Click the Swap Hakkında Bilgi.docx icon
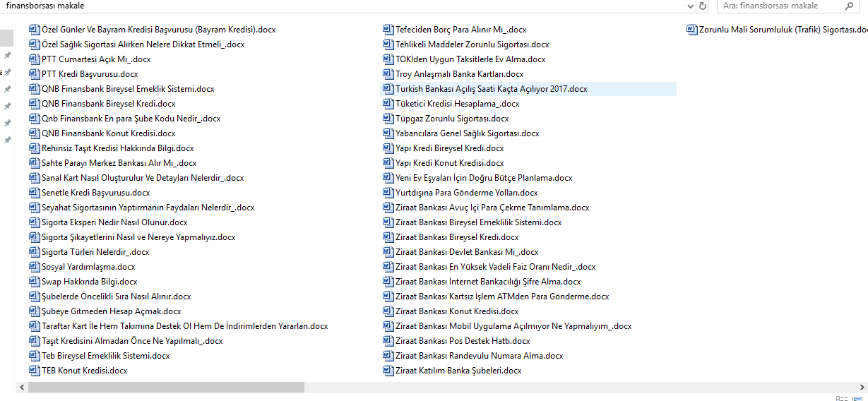Image resolution: width=868 pixels, height=401 pixels. (35, 282)
